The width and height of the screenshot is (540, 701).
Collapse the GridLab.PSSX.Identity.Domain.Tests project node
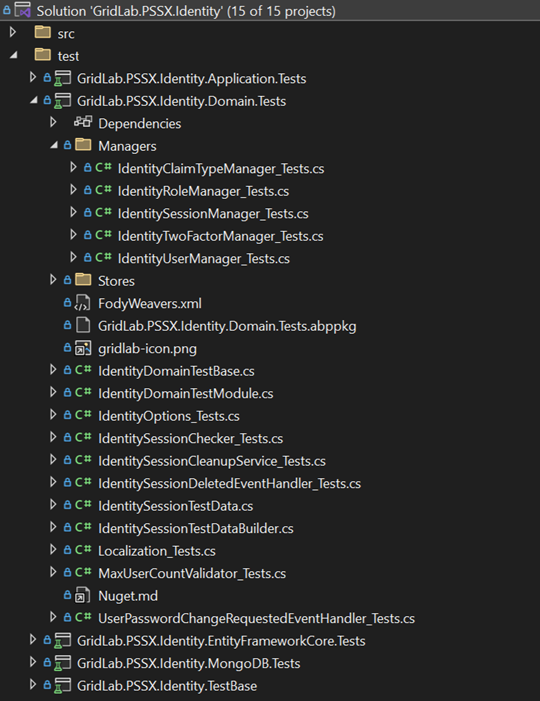point(34,100)
